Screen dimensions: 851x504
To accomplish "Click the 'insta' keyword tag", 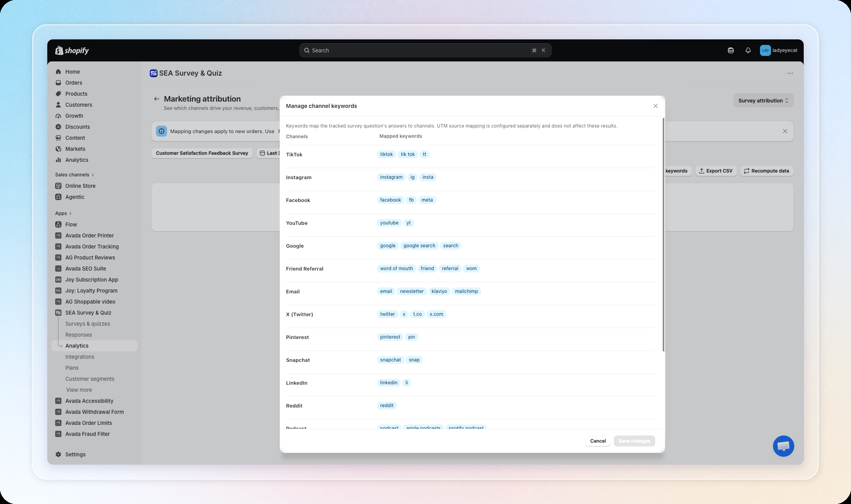I will point(428,177).
